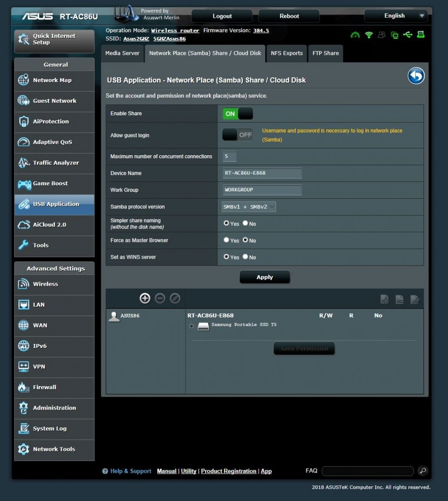Select No for Simpler share naming

point(245,223)
